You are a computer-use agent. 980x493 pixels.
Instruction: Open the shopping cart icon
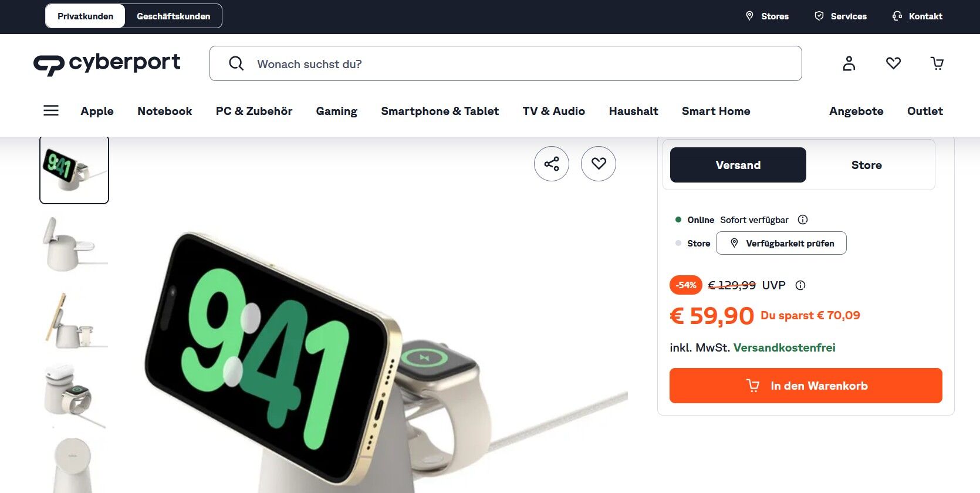(x=937, y=63)
